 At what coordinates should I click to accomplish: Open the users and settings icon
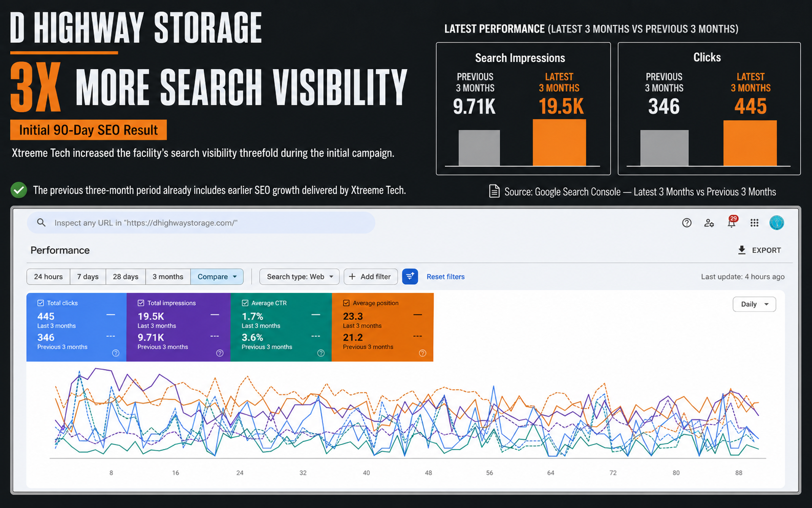pos(709,223)
